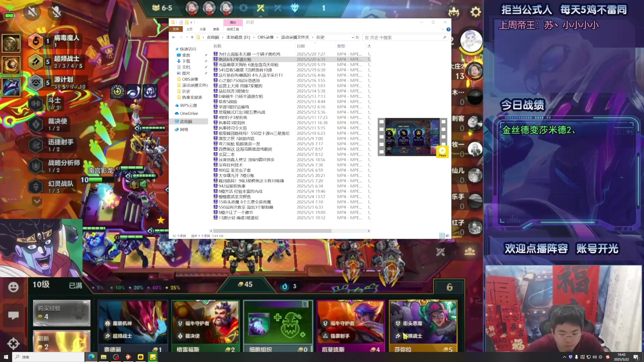Click the horizontal scrollbar in file list

(x=272, y=231)
